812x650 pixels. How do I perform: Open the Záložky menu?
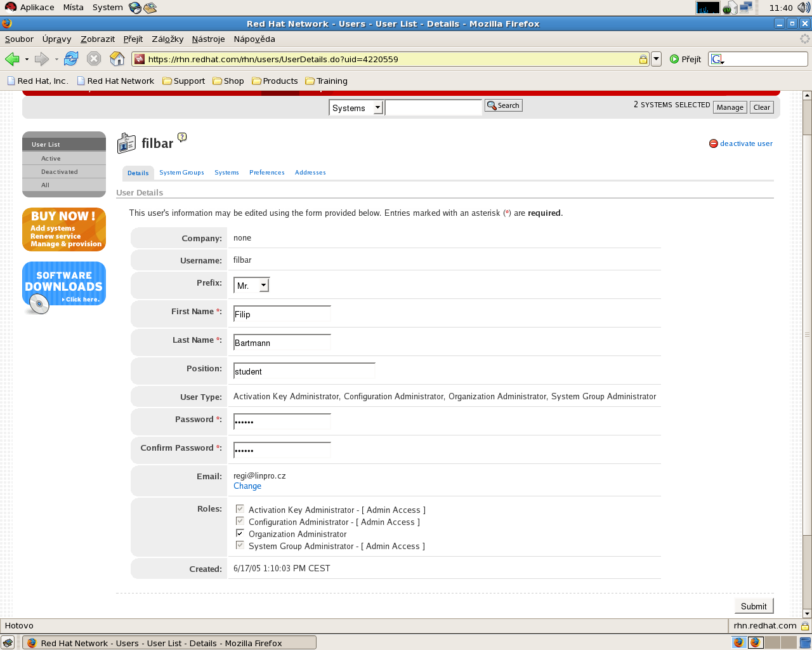click(167, 39)
